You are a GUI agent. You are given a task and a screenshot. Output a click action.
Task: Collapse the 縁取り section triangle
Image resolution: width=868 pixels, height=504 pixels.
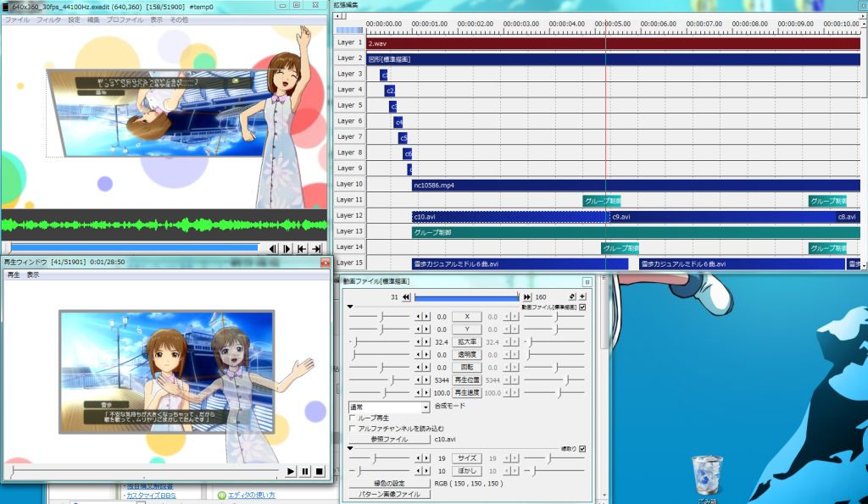coord(350,448)
